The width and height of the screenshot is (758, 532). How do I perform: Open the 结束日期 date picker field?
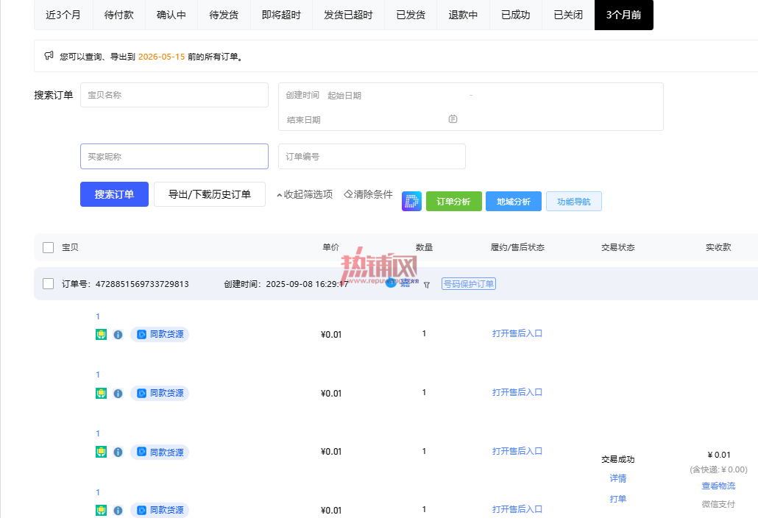(x=366, y=119)
